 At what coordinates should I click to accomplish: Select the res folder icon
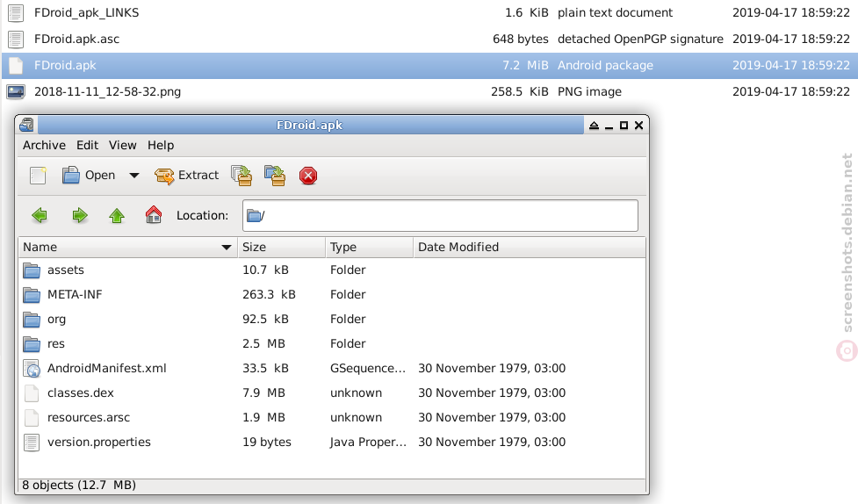(32, 344)
